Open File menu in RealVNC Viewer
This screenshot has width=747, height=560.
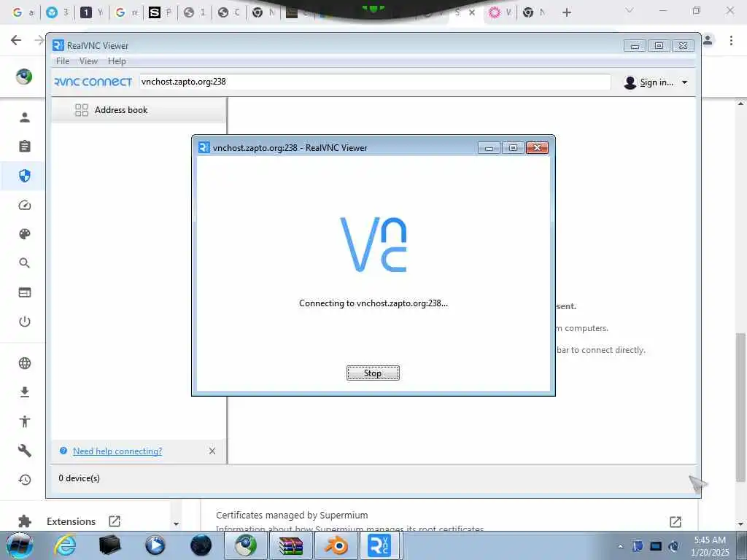coord(63,61)
